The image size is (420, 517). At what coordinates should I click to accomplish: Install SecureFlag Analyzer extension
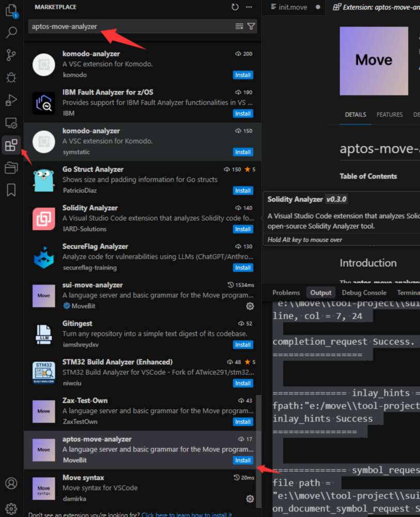tap(243, 268)
